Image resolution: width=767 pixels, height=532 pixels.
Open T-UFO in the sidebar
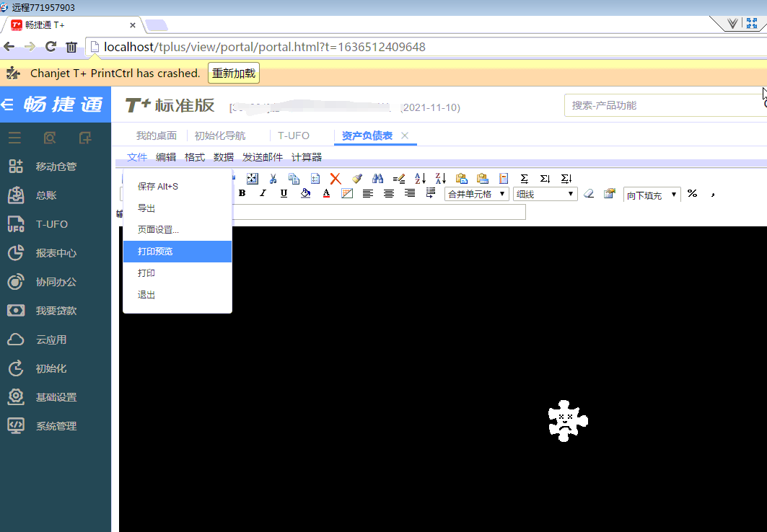[56, 224]
